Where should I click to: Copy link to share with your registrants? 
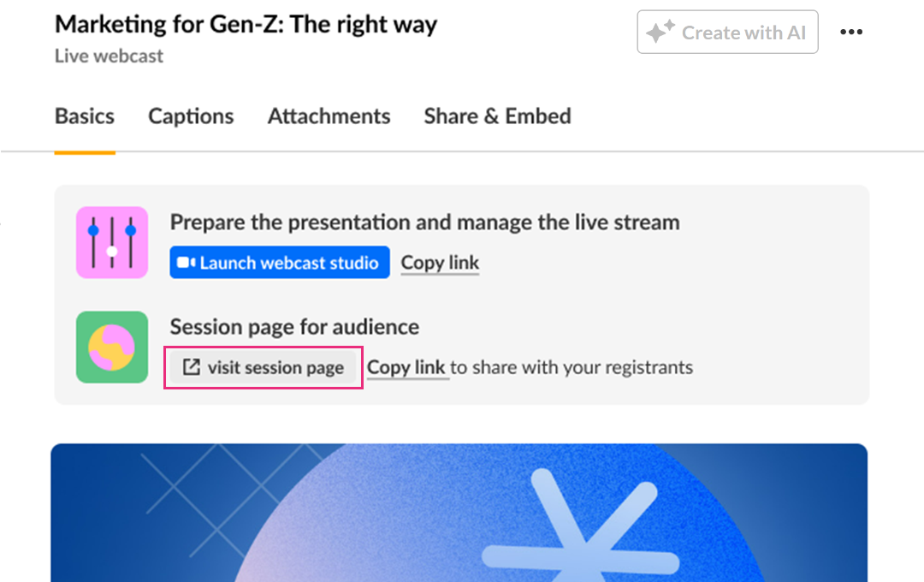pos(406,367)
